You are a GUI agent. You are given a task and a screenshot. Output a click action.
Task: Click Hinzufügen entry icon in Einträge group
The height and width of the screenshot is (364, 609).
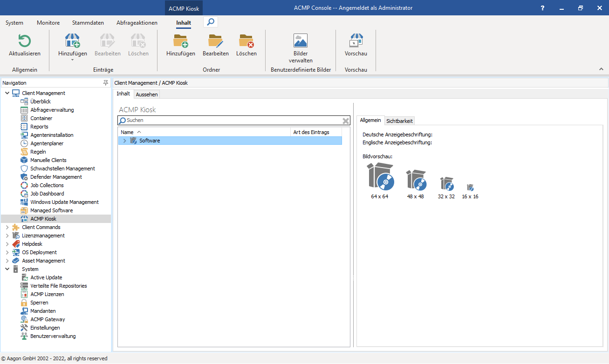[x=72, y=41]
